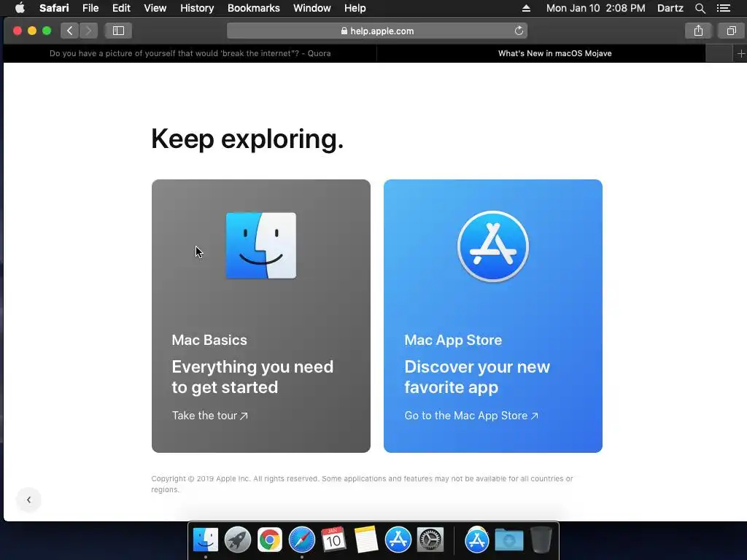Open Finder from the Dock
This screenshot has height=560, width=747.
(x=206, y=540)
